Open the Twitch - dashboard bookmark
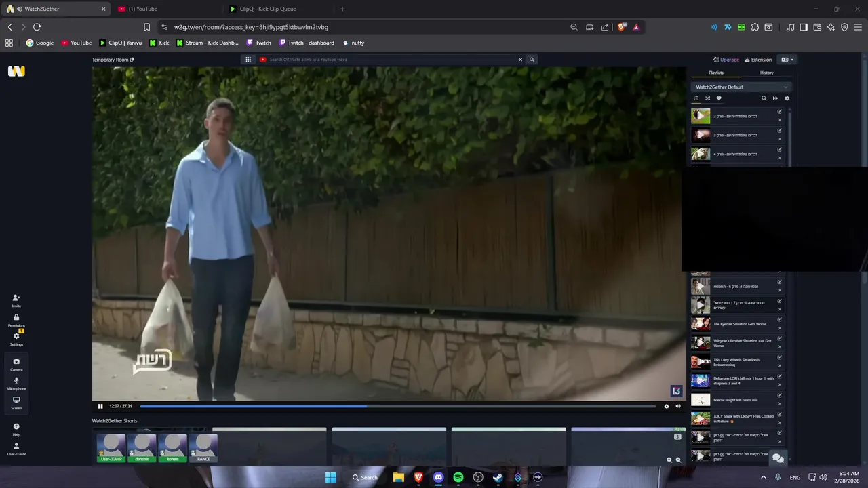Viewport: 868px width, 488px height. point(307,43)
